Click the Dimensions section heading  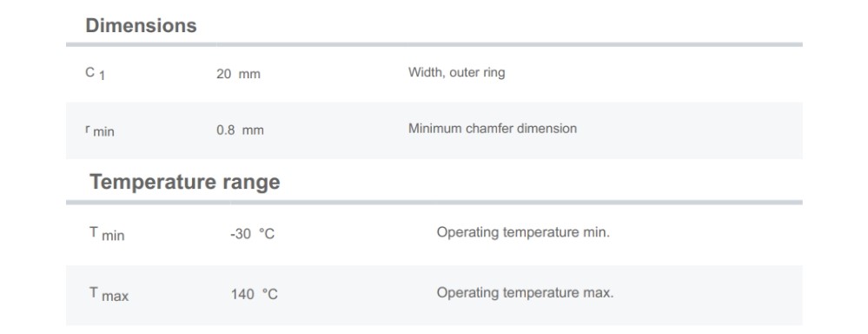[141, 25]
